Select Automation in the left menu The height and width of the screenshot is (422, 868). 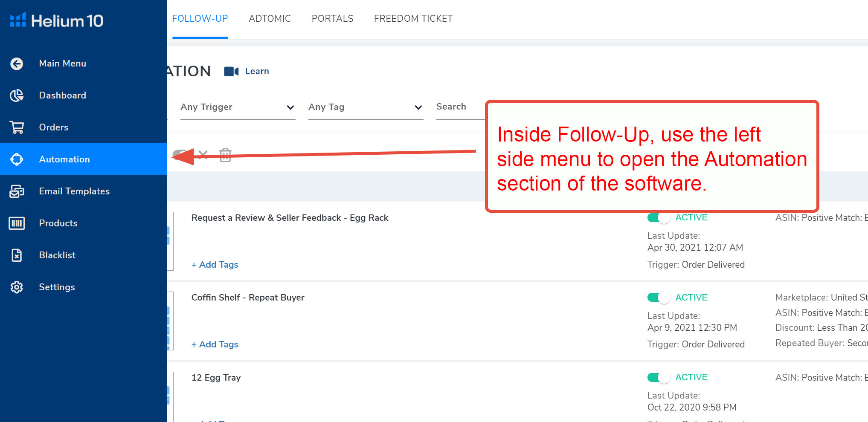84,159
